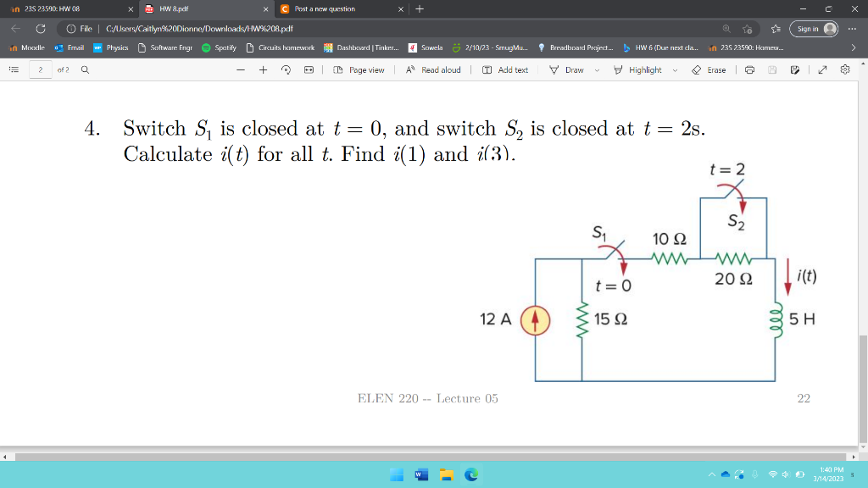Rotate the PDF page

(x=285, y=70)
